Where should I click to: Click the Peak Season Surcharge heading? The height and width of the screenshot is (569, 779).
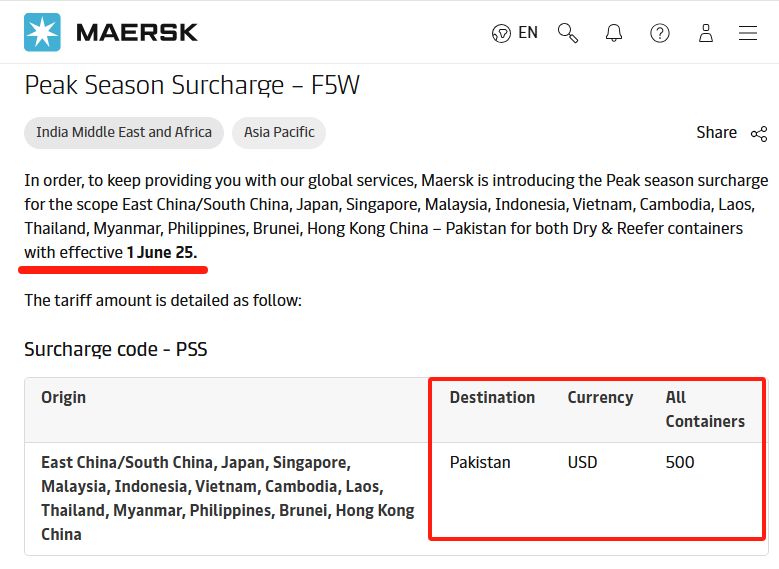pyautogui.click(x=192, y=85)
